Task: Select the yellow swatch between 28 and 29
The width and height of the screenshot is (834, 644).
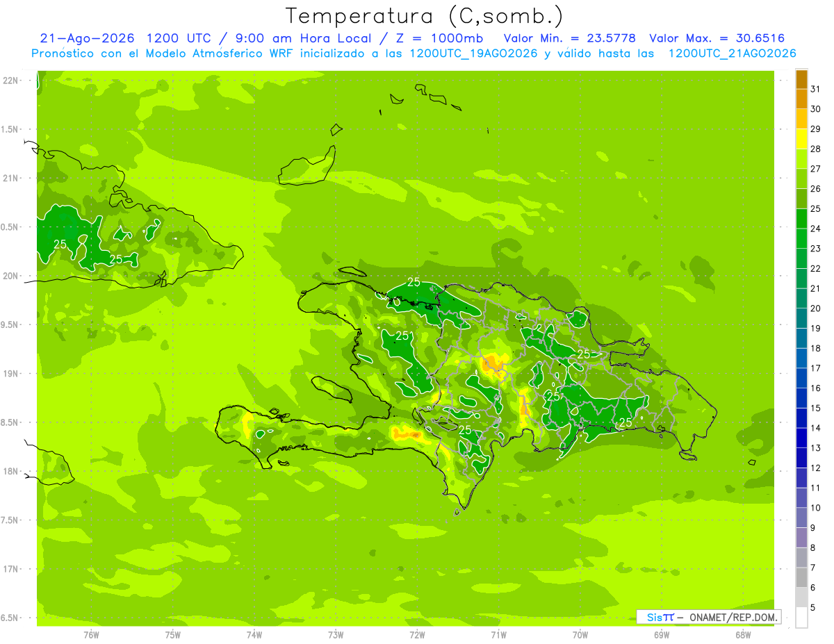Action: (801, 139)
